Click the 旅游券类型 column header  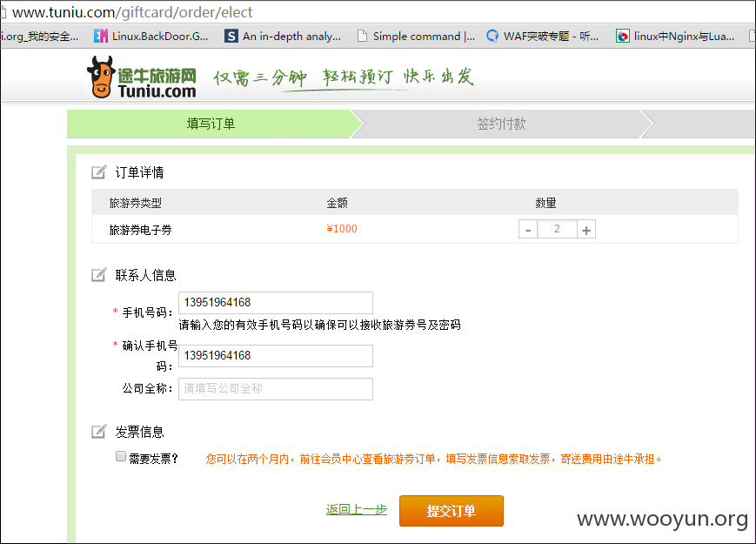(136, 203)
